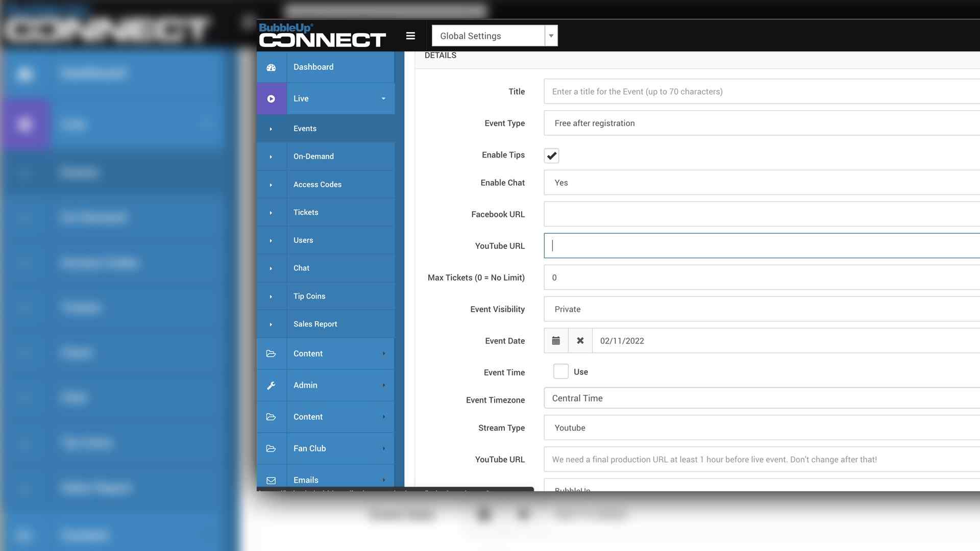Click the arrow bullet beside Tickets
Screen dimensions: 980x551
click(271, 213)
